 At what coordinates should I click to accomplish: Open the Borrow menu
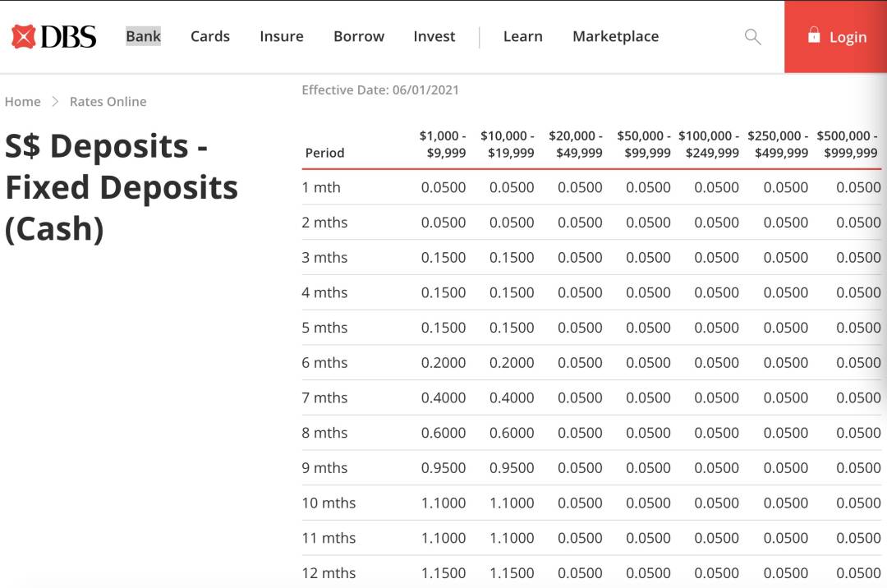359,36
